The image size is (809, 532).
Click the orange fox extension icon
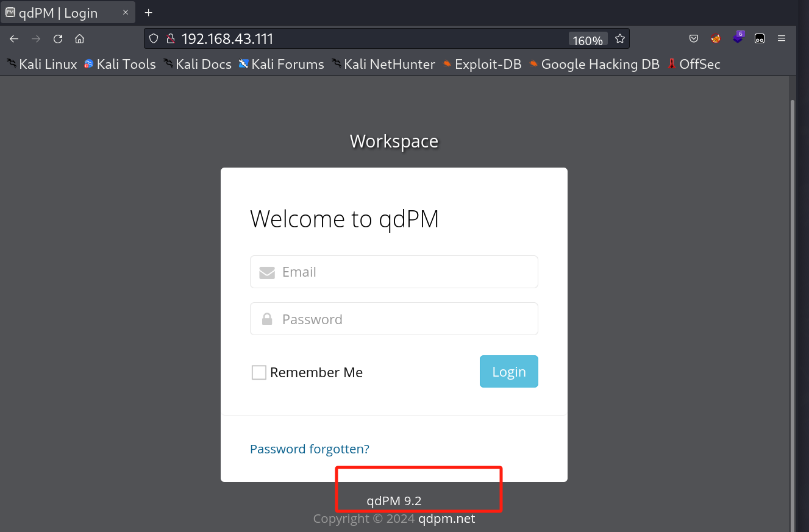tap(716, 39)
